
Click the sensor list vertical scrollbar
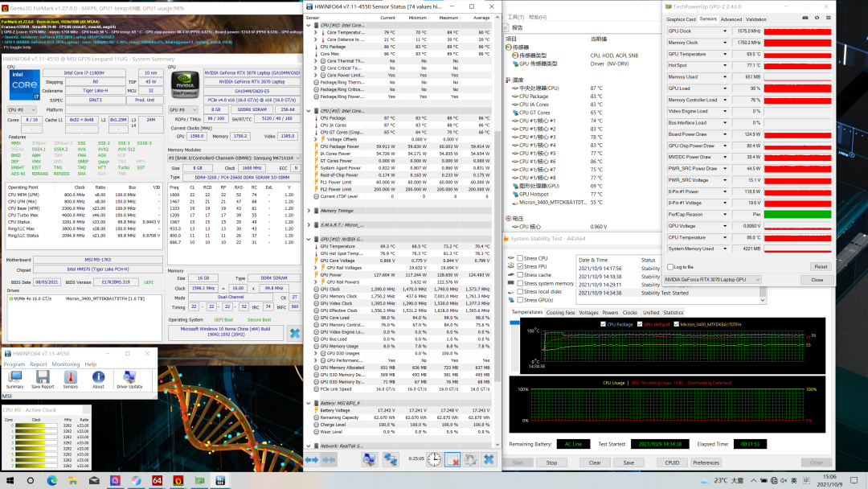(x=497, y=241)
